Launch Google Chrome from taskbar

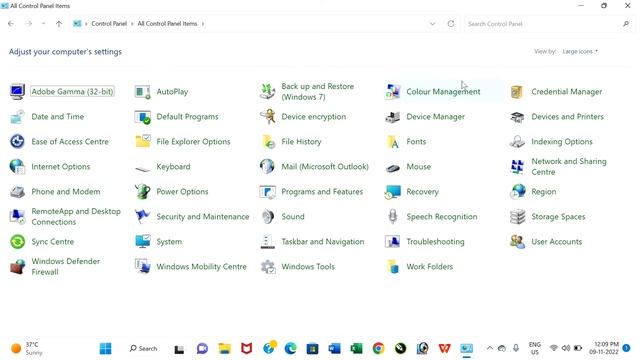378,349
